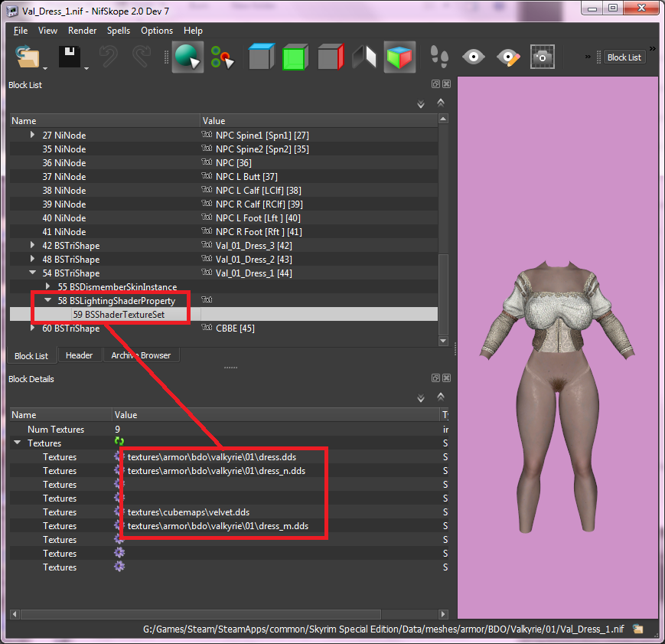Click the eye view icon
Screen dimensions: 665x644
click(473, 57)
